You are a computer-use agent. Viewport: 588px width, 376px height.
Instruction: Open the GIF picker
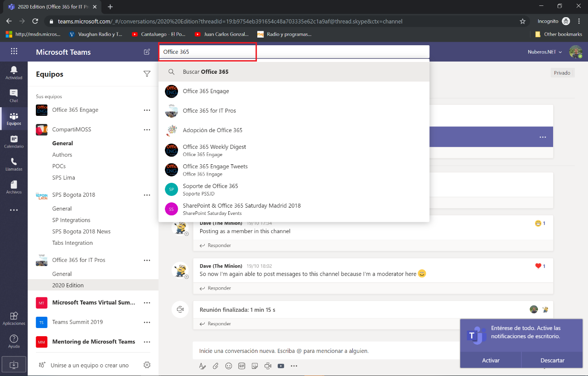click(241, 366)
